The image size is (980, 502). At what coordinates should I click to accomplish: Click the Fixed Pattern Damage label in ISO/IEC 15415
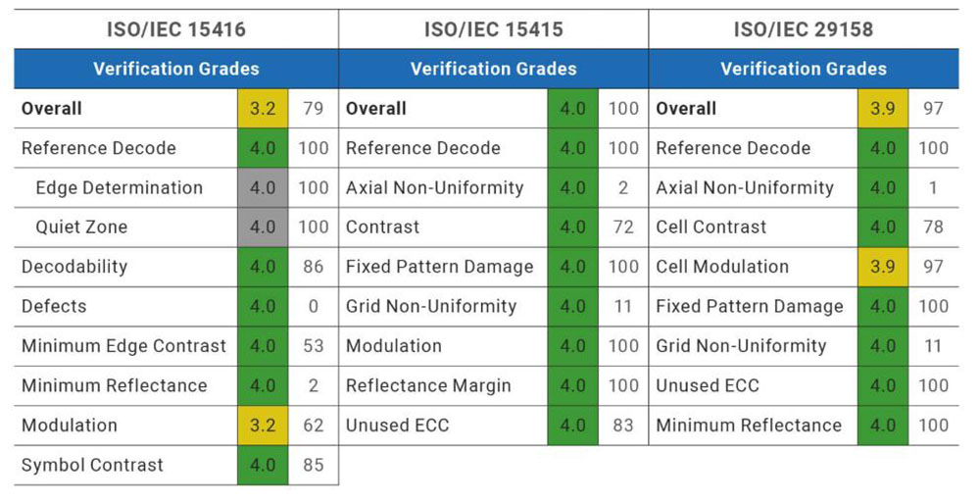pyautogui.click(x=439, y=267)
